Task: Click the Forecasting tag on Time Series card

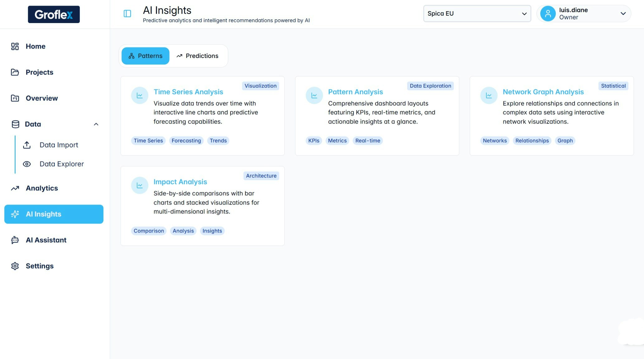Action: [x=186, y=141]
